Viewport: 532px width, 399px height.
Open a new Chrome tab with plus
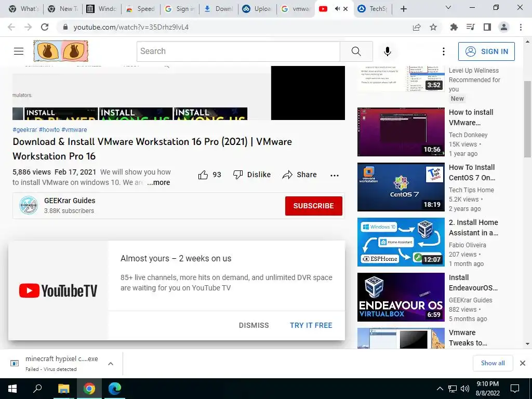click(403, 9)
